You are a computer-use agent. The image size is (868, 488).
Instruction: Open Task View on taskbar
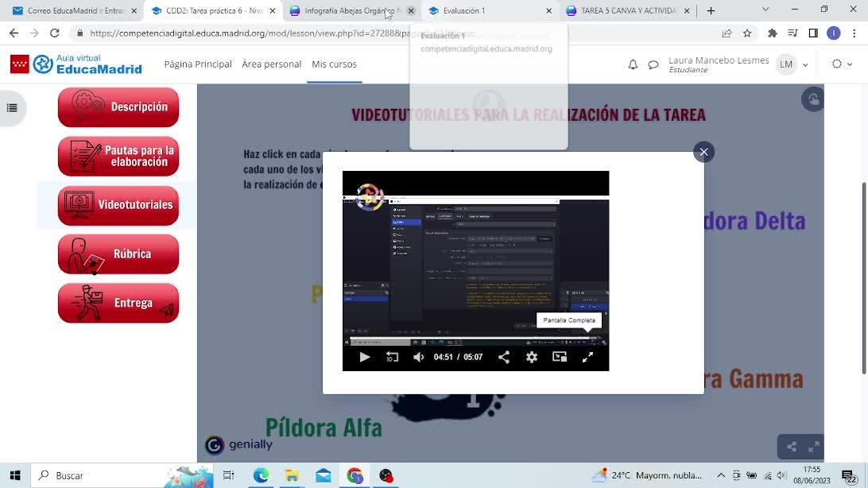click(x=228, y=475)
